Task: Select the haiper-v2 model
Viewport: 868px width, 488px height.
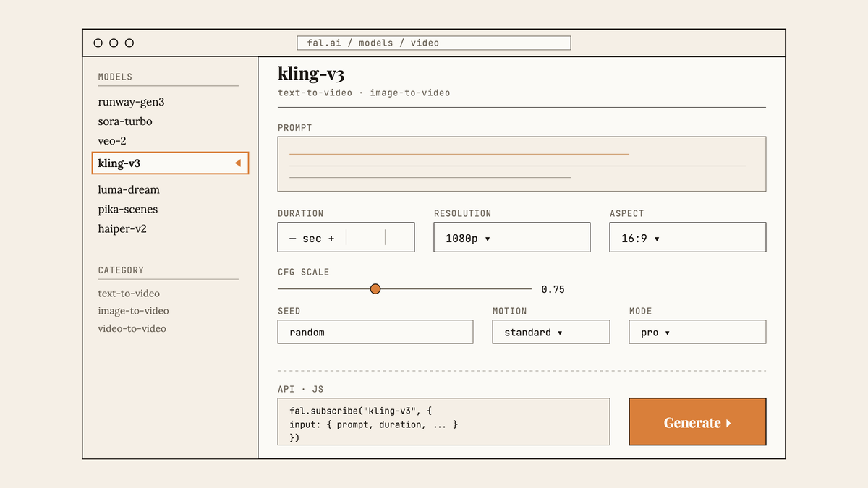Action: (123, 228)
